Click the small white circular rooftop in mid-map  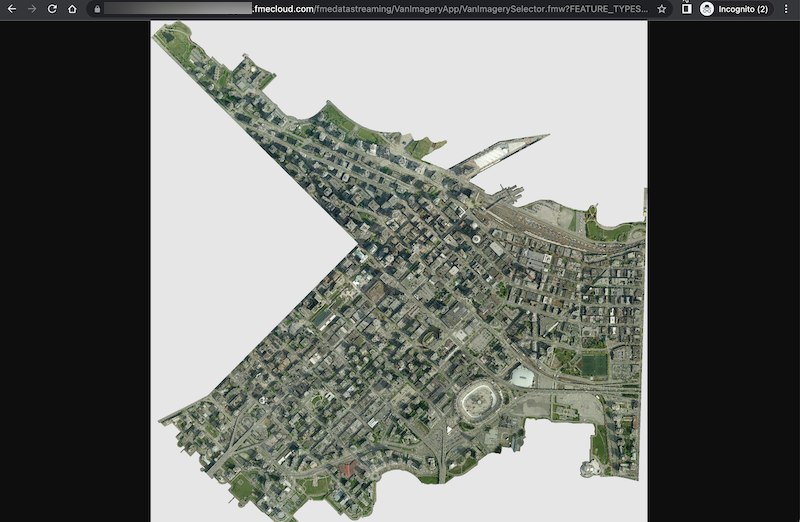click(x=477, y=239)
